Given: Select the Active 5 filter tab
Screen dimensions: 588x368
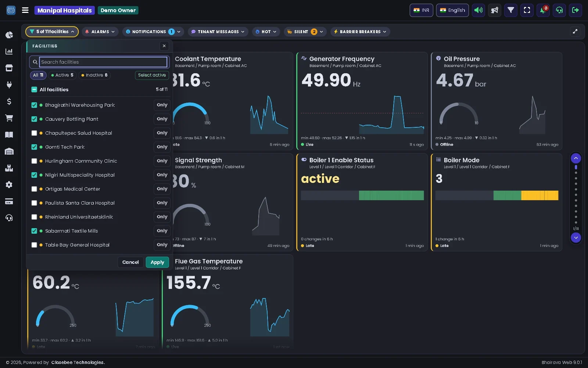Looking at the screenshot, I should pos(62,75).
